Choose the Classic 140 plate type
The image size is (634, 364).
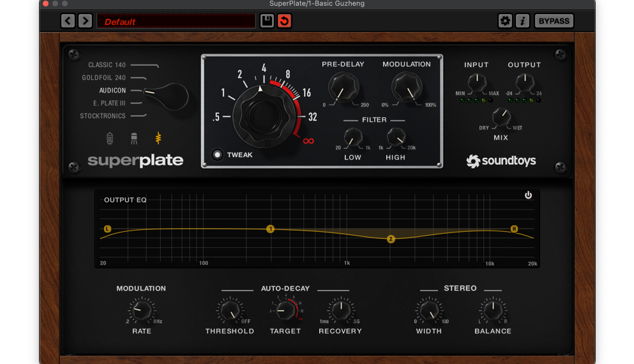coord(107,65)
